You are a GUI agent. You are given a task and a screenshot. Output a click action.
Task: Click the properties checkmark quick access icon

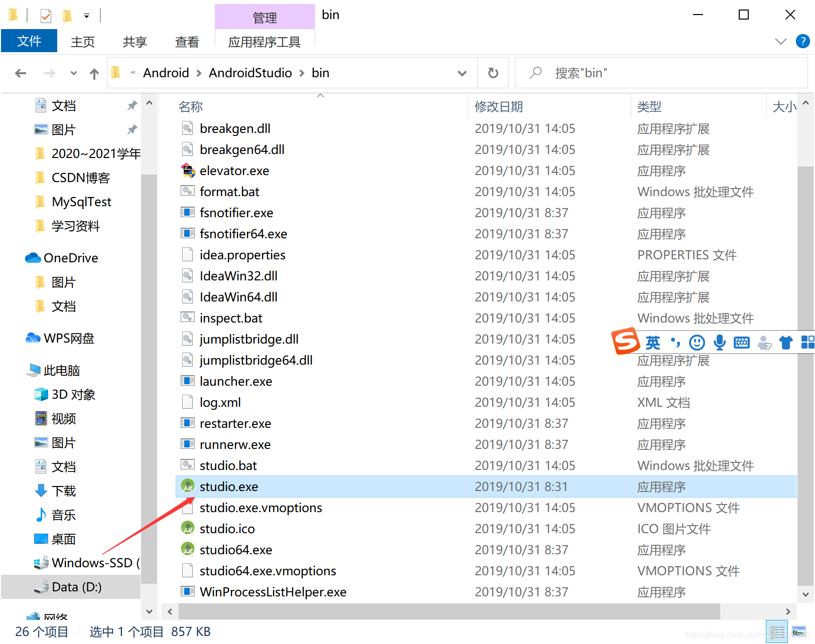click(x=46, y=16)
